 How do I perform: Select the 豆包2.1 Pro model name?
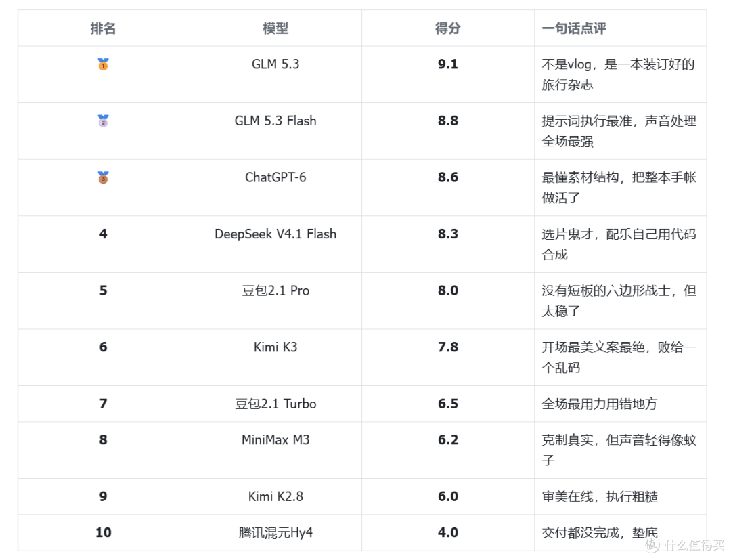click(275, 291)
